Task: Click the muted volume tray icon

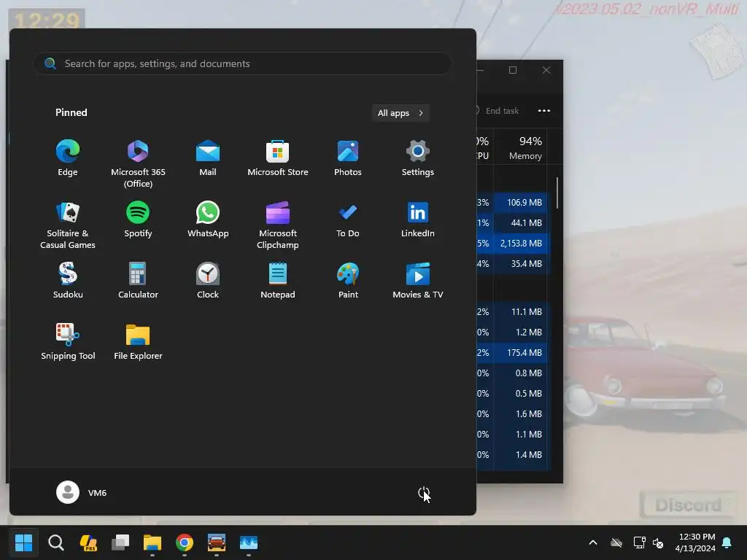Action: coord(658,542)
